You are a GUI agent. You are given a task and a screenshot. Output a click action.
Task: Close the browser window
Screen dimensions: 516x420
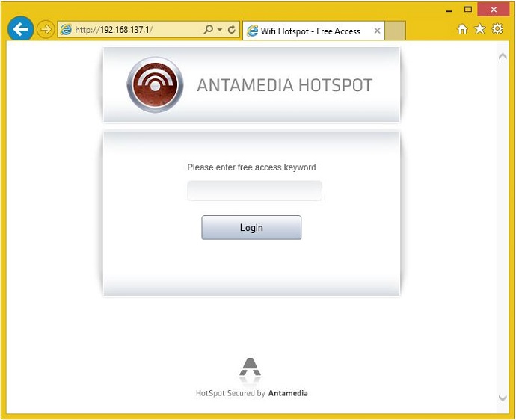pyautogui.click(x=494, y=10)
